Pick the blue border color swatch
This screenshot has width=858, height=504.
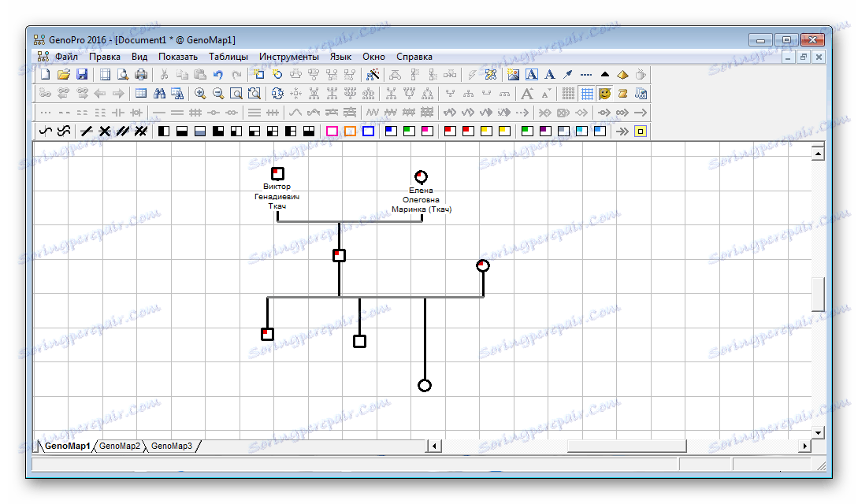(x=368, y=132)
